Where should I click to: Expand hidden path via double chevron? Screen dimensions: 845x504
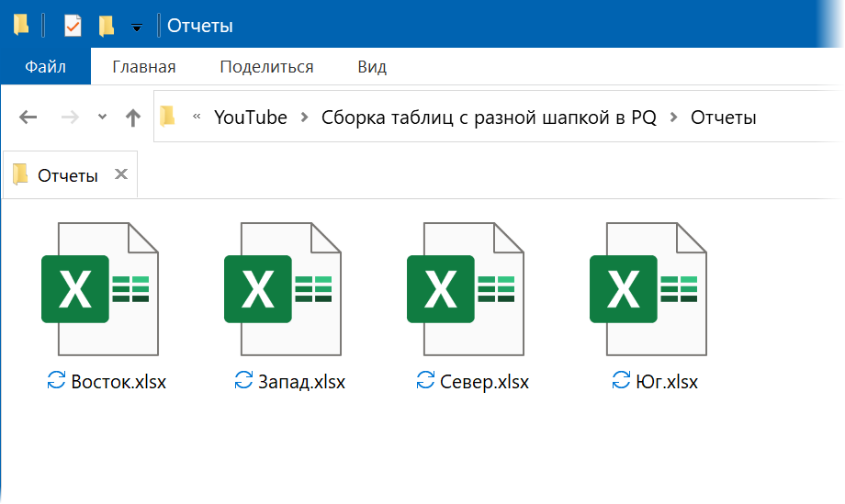point(197,117)
